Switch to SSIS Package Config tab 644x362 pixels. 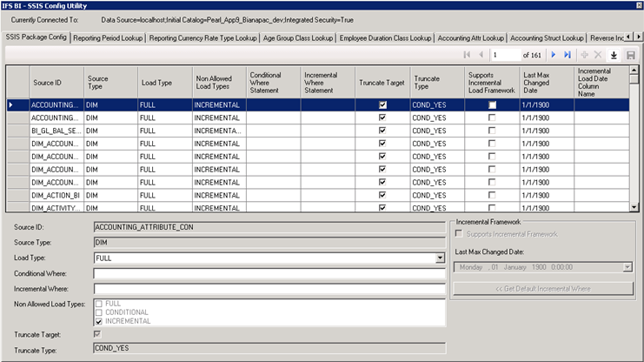tap(37, 37)
